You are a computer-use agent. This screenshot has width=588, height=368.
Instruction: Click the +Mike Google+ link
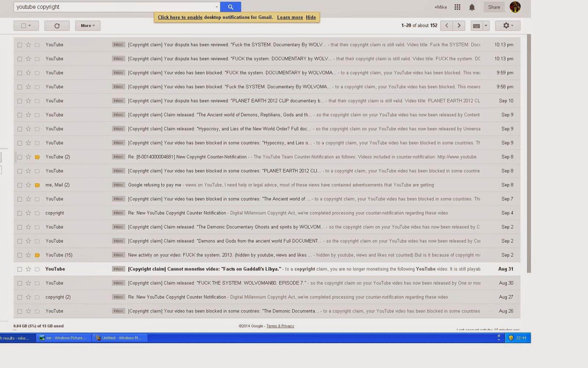pos(441,7)
